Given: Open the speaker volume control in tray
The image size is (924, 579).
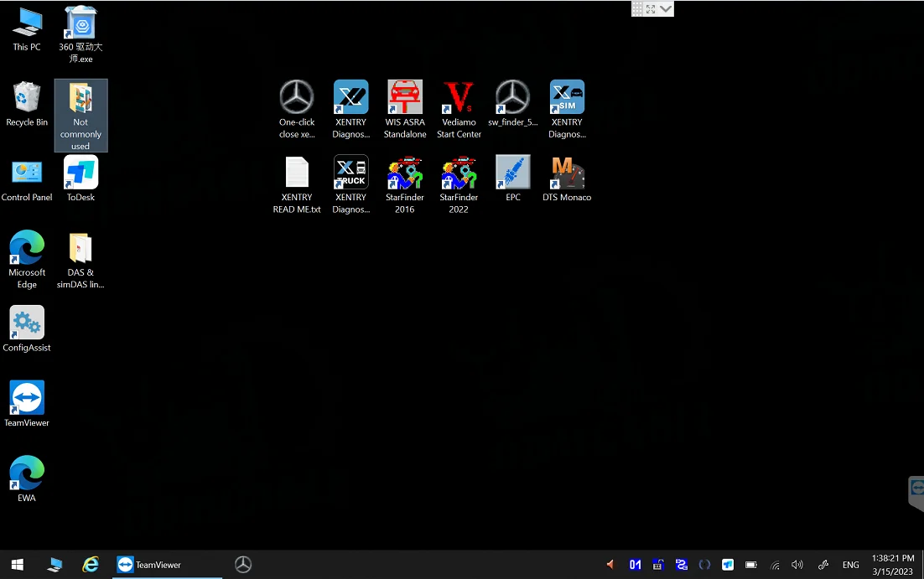Looking at the screenshot, I should click(x=797, y=565).
